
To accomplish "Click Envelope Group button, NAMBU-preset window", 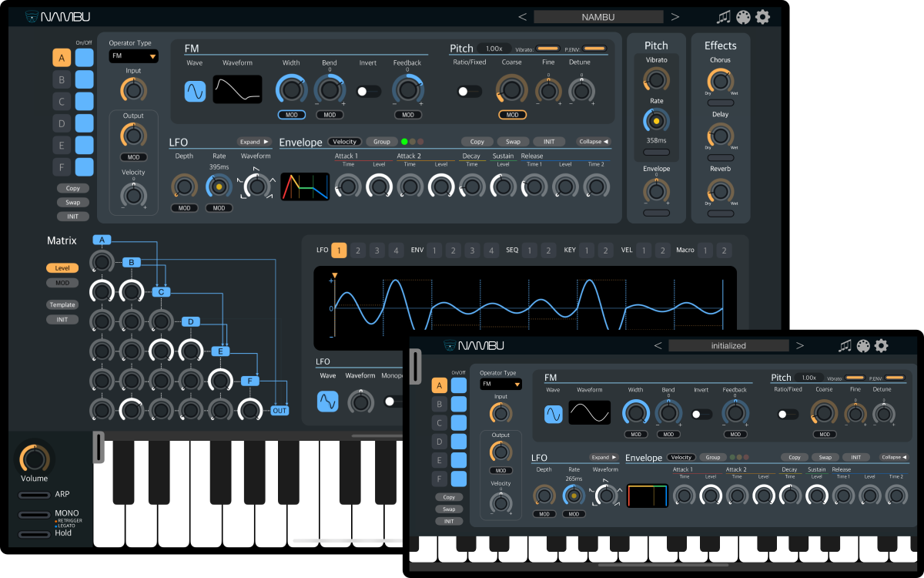I will tap(381, 142).
